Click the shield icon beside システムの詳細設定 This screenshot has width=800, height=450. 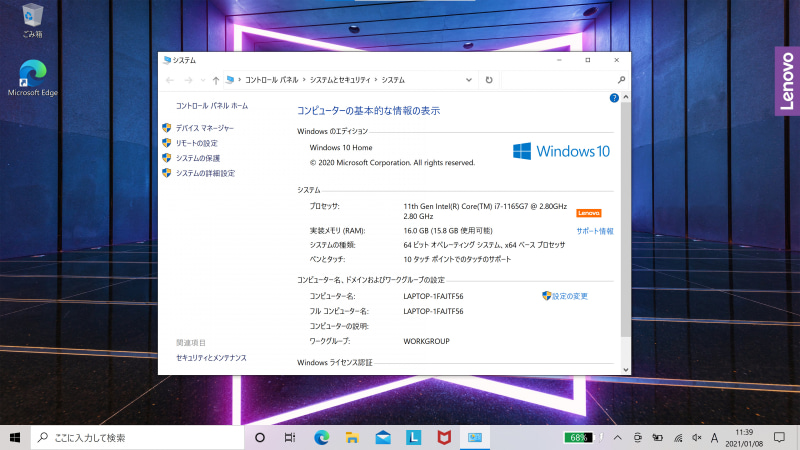167,173
